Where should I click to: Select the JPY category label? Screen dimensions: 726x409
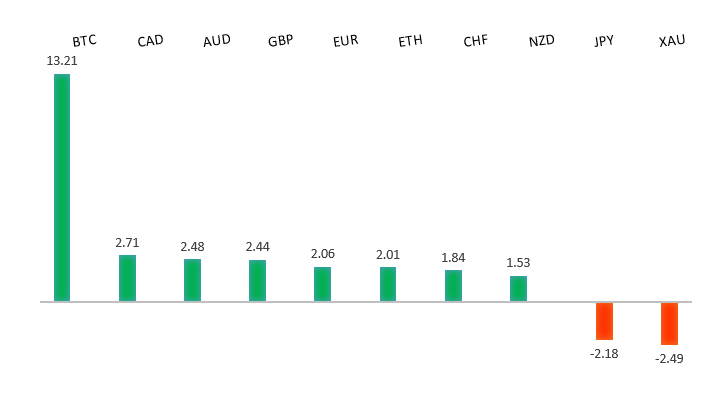click(605, 41)
